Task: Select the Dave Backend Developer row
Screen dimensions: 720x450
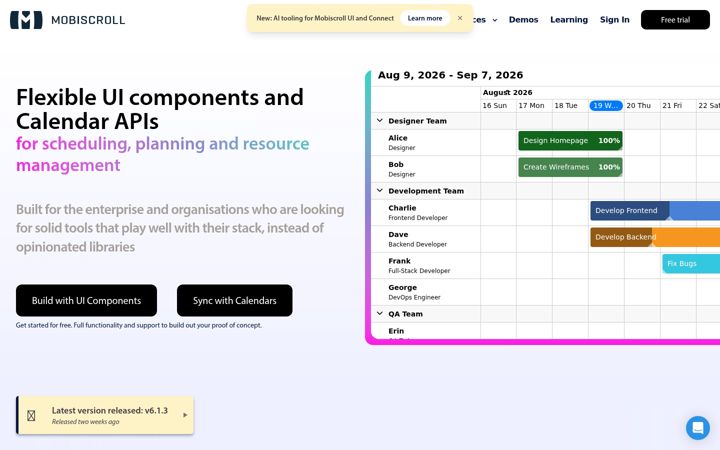Action: coord(426,239)
